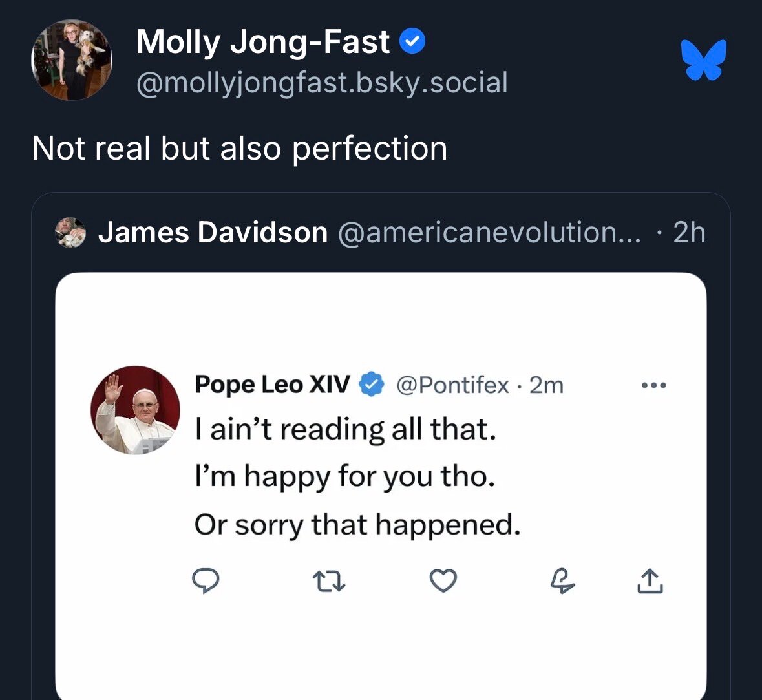Click the Pope Leo XIV display name
762x700 pixels.
tap(272, 385)
